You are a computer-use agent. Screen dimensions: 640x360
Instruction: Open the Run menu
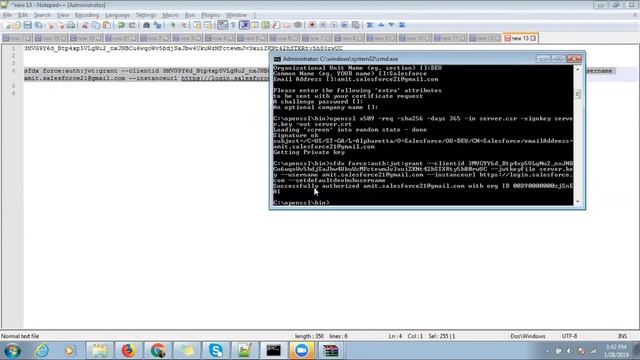click(190, 15)
